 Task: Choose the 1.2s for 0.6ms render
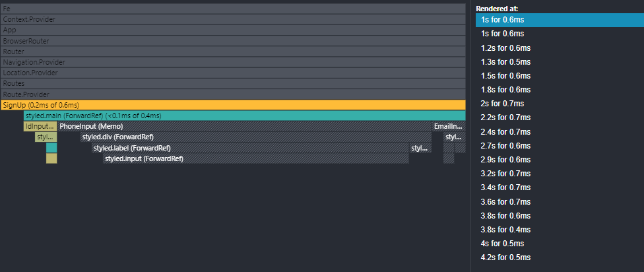(x=559, y=48)
